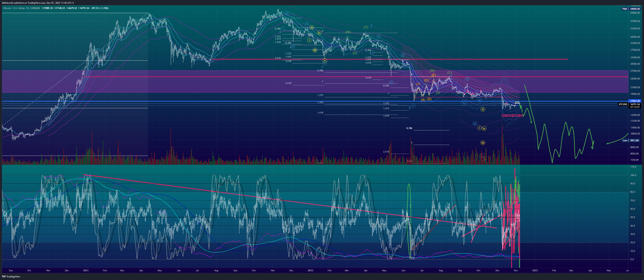Click the 13100.00 price axis tick

[x=635, y=121]
